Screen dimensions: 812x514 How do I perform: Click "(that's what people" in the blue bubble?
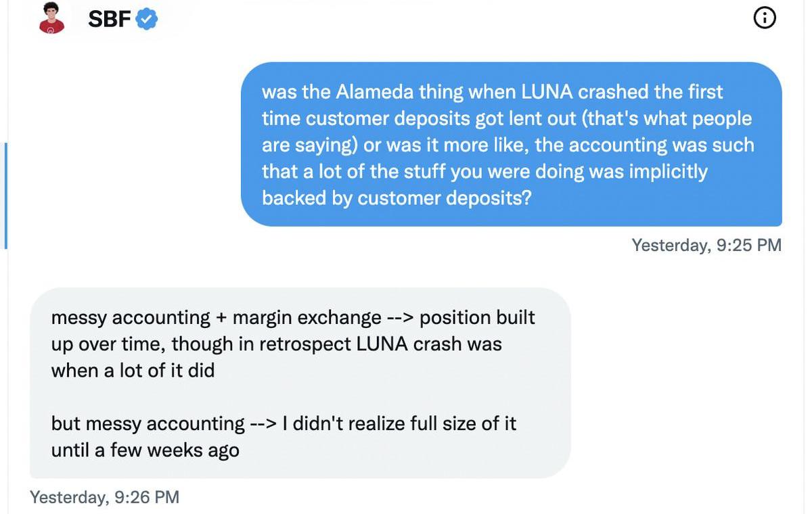[659, 118]
